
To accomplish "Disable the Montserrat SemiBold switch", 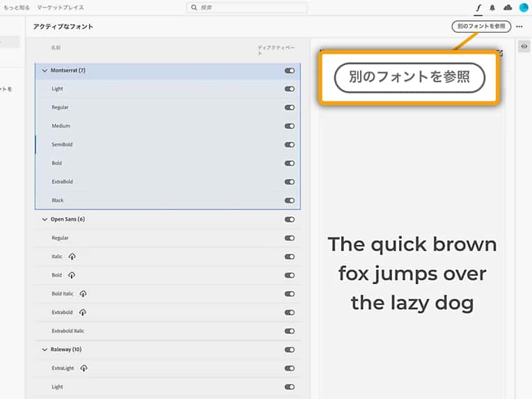I will coord(290,145).
